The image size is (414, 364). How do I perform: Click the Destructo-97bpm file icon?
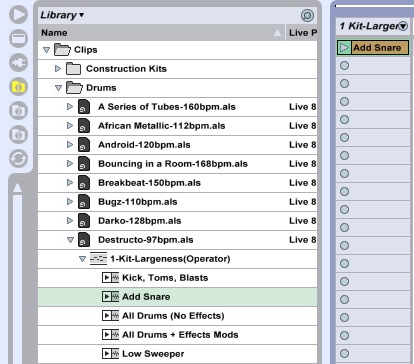(x=84, y=240)
